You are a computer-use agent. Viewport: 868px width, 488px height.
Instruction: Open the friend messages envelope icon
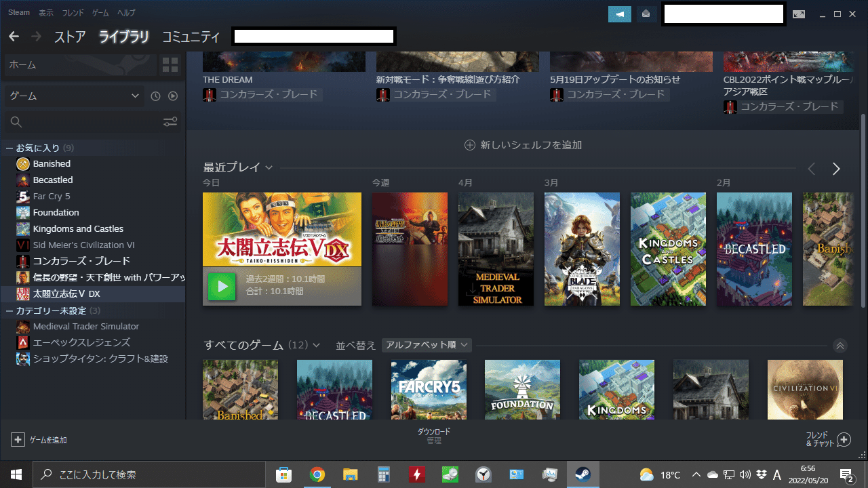click(x=646, y=14)
